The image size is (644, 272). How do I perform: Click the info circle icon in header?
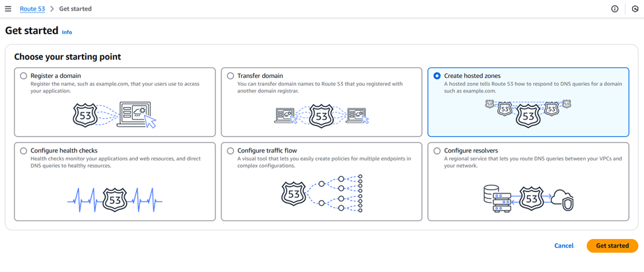click(615, 9)
